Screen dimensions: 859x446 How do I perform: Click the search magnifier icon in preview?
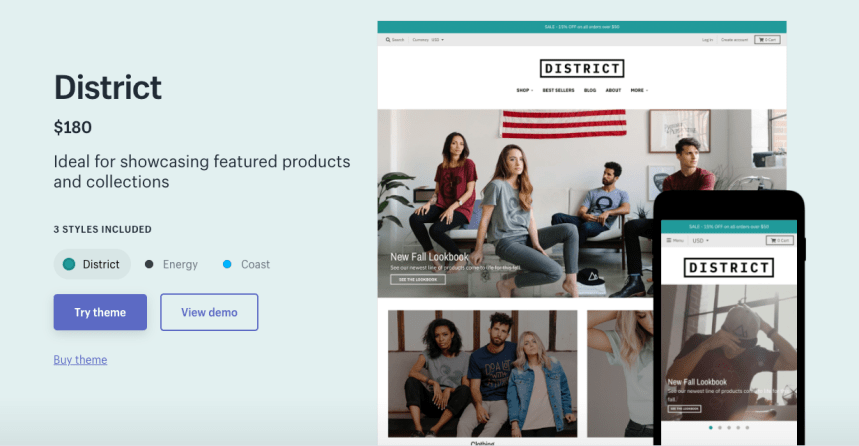click(x=388, y=40)
